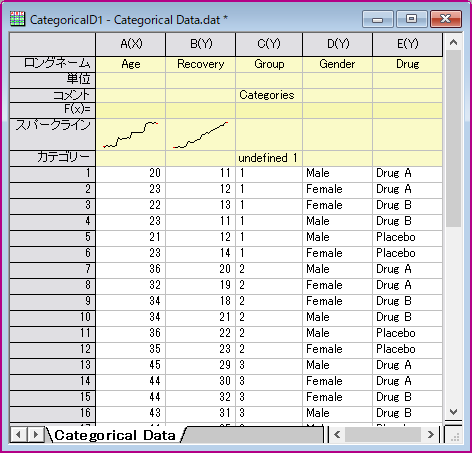
Task: Select column header D(Y)
Action: pyautogui.click(x=338, y=44)
